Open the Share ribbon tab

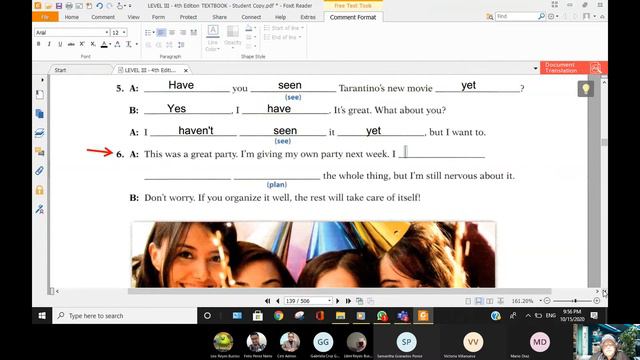[x=219, y=17]
